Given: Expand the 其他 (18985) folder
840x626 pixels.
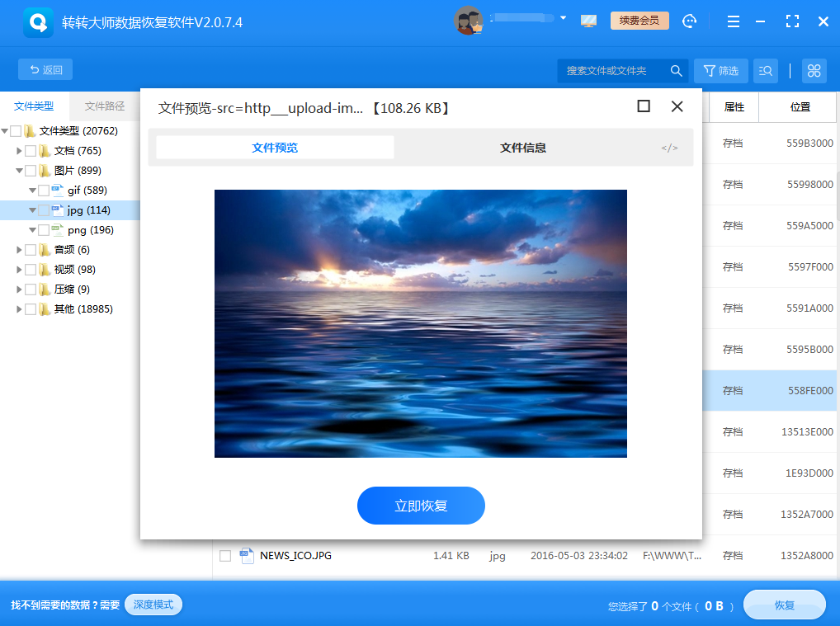Looking at the screenshot, I should pos(17,308).
